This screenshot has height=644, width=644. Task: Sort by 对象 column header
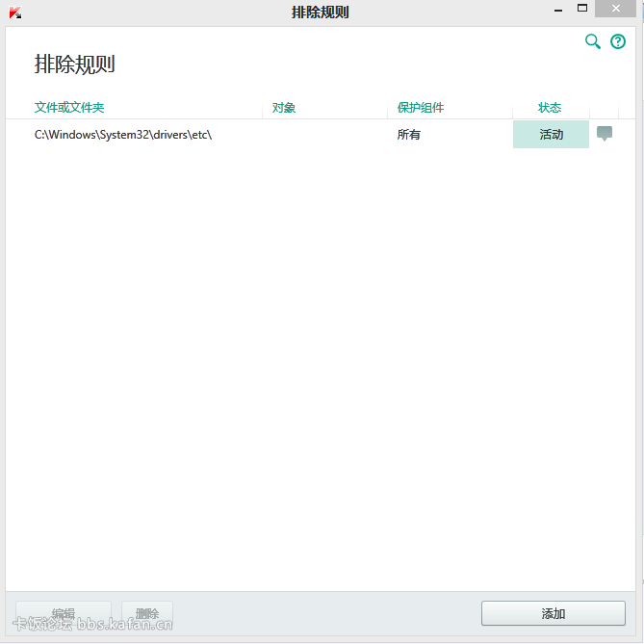pos(284,108)
